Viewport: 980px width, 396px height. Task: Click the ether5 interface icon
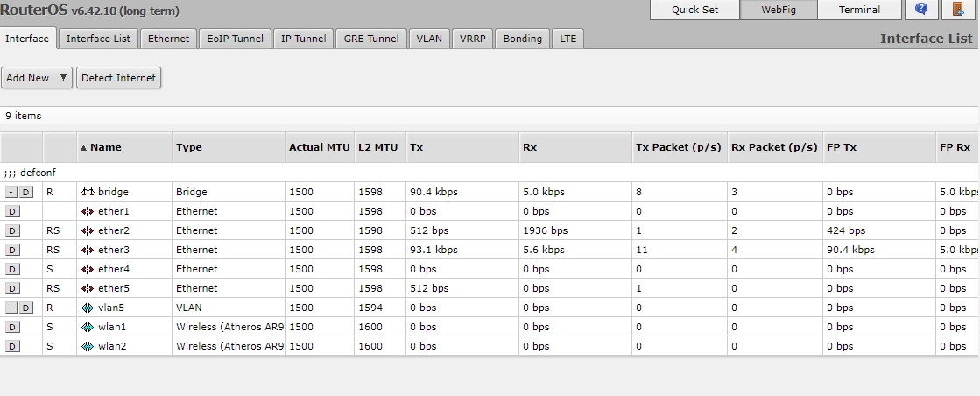pos(88,288)
